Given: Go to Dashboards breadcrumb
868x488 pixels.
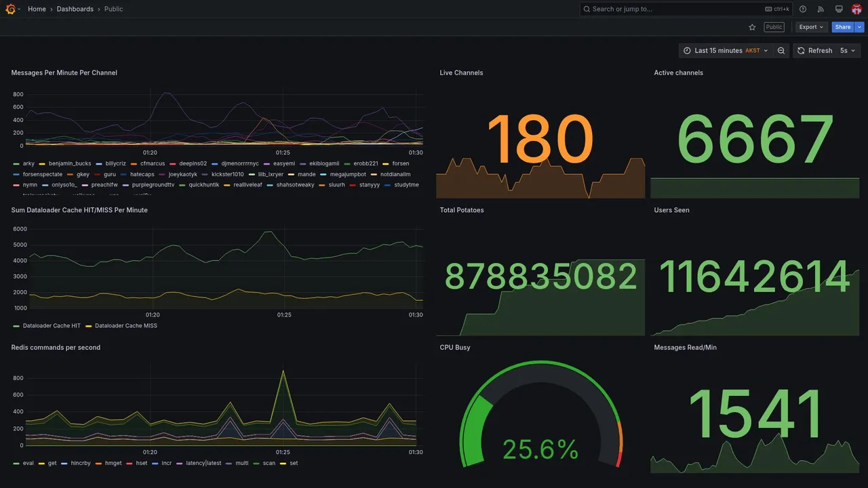Looking at the screenshot, I should pyautogui.click(x=75, y=9).
